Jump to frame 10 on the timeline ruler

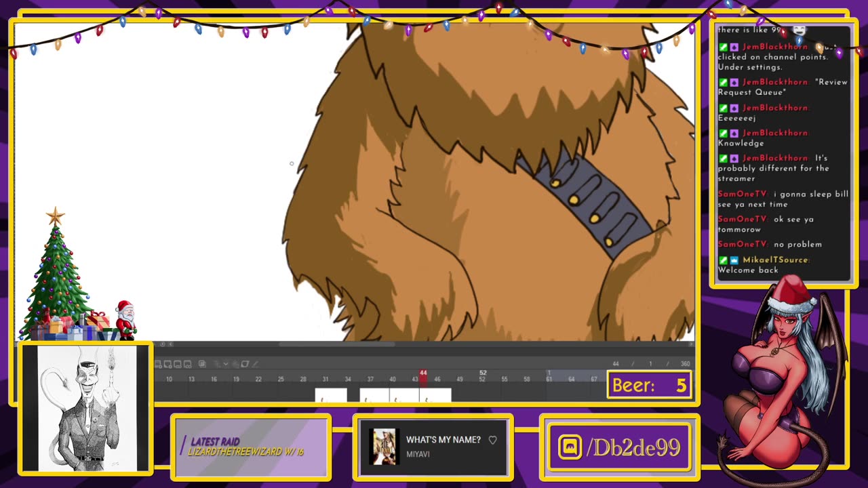169,379
